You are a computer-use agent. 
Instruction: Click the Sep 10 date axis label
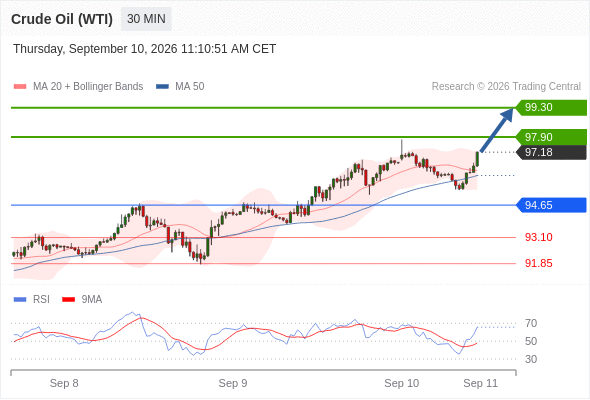pyautogui.click(x=401, y=383)
